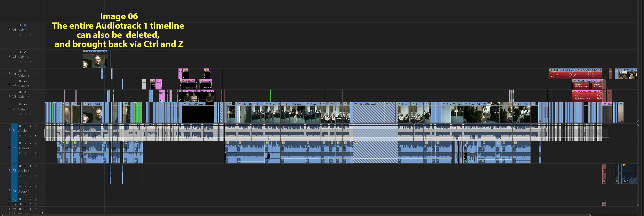This screenshot has width=644, height=216.
Task: Click the Master track volume value 0.0
Action: pos(28,213)
